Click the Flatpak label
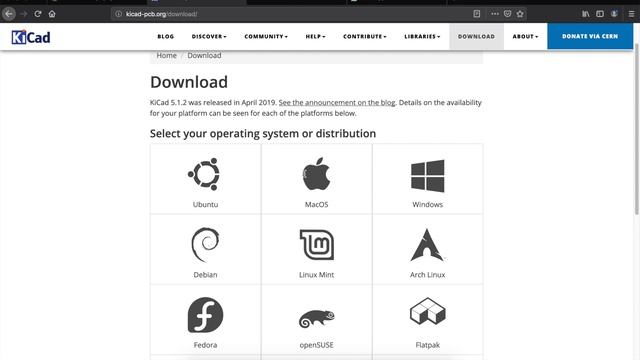This screenshot has width=640, height=360. 427,345
